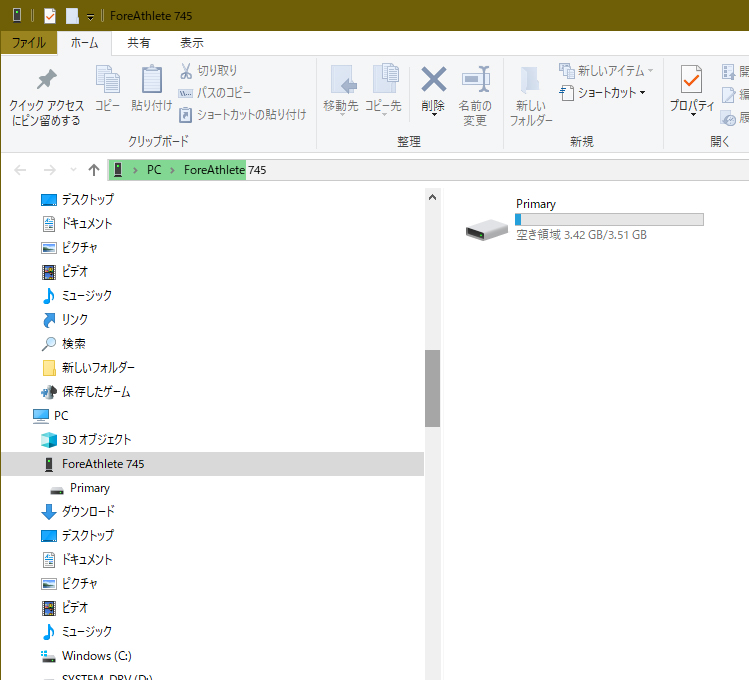
Task: Click the Delete (削除) X icon
Action: coord(433,79)
